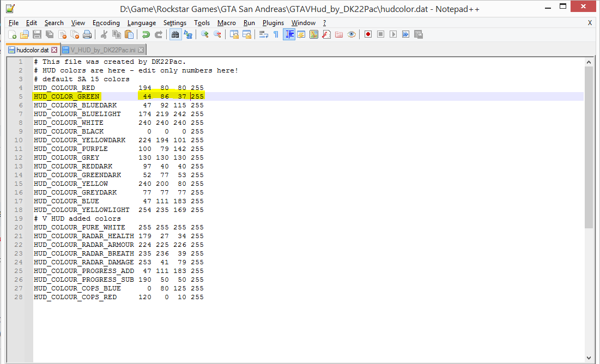Viewport: 600px width, 364px height.
Task: Click line number 19 in the margin
Action: point(19,219)
